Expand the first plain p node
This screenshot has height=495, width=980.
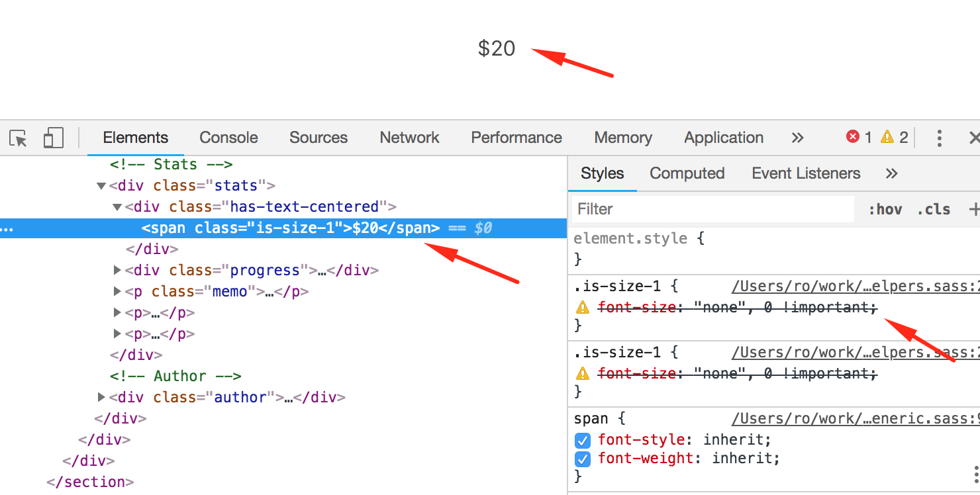(117, 312)
